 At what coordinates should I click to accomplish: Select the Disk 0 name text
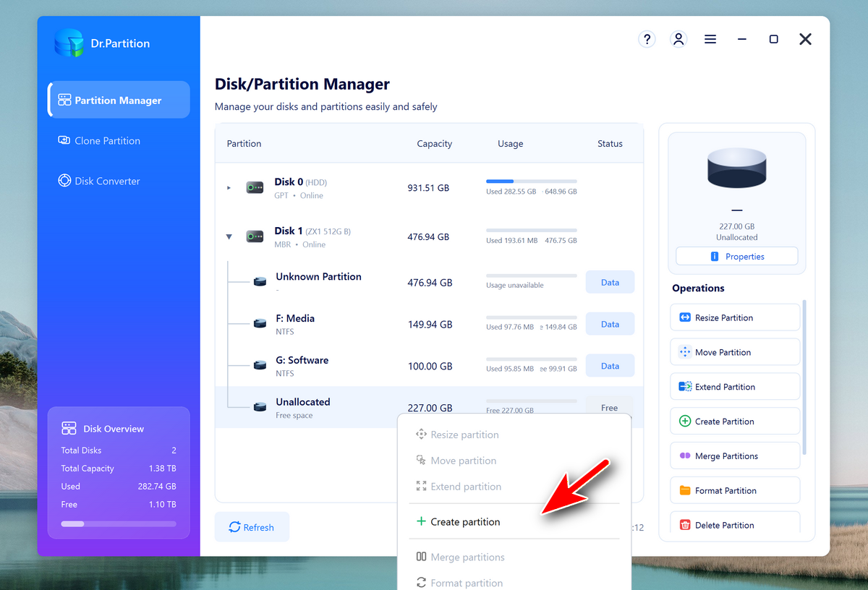click(x=289, y=182)
